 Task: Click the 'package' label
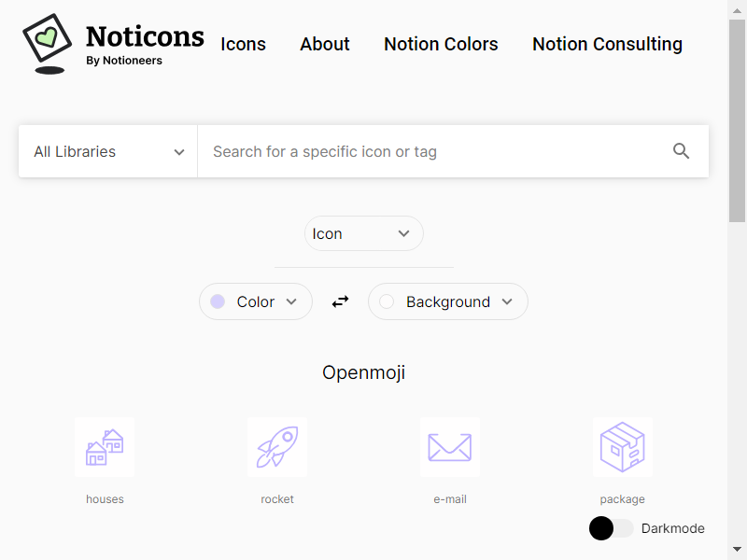(x=622, y=499)
